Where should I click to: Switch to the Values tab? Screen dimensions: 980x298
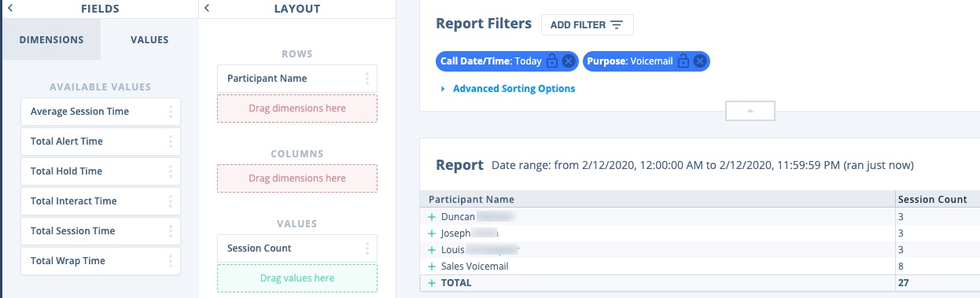click(149, 39)
